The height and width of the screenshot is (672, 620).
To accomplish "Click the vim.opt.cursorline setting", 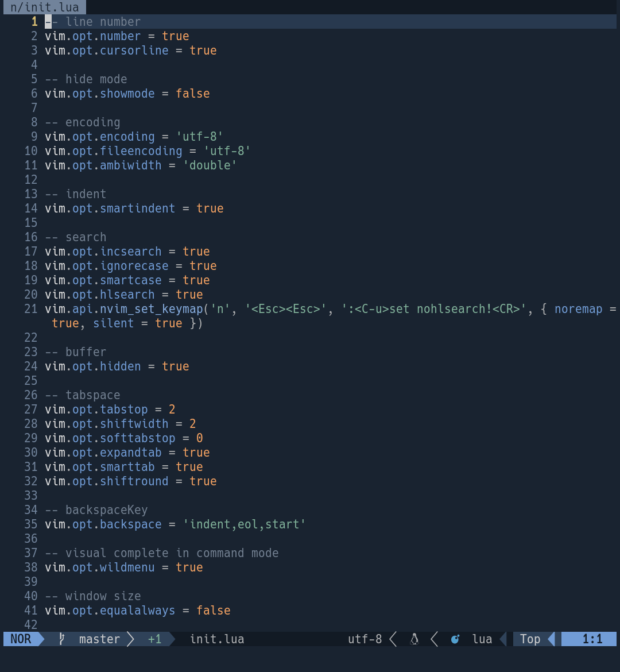I will (131, 51).
